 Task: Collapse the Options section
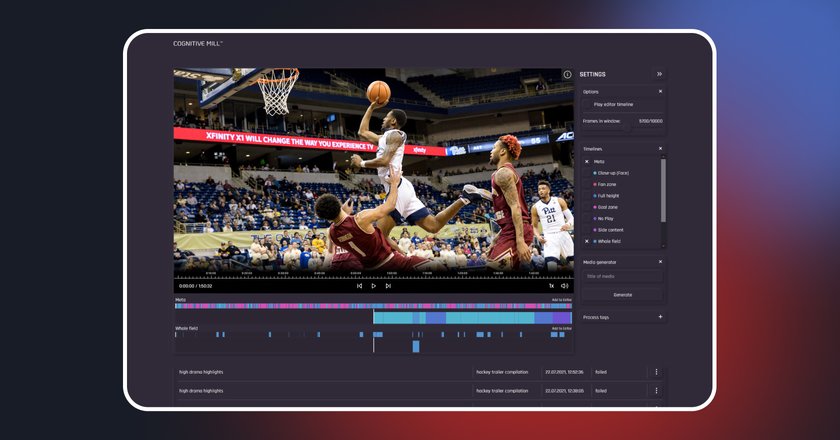660,92
